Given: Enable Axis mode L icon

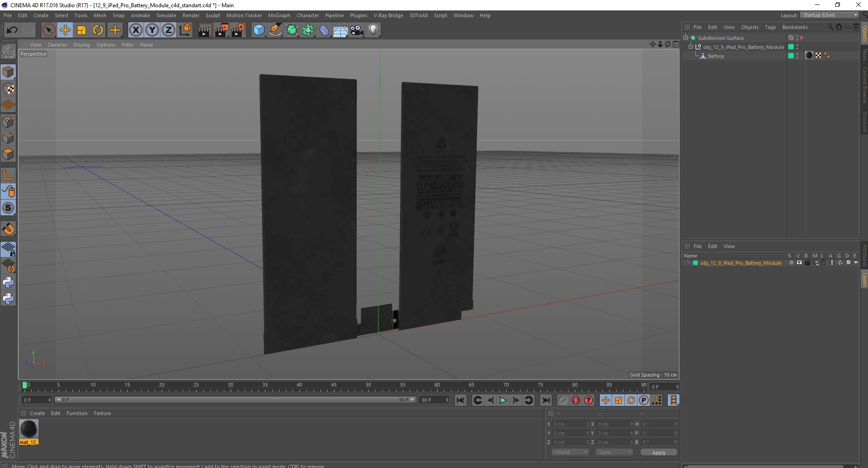Looking at the screenshot, I should (x=8, y=175).
